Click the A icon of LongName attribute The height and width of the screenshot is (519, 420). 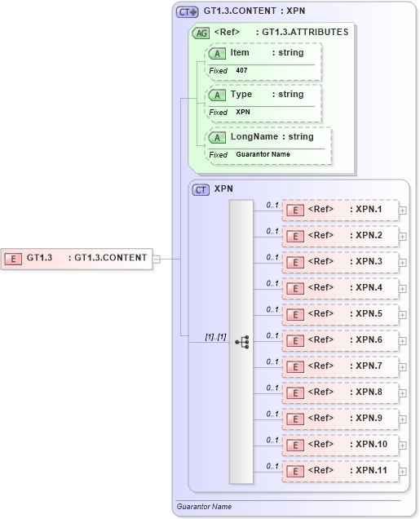pyautogui.click(x=217, y=137)
